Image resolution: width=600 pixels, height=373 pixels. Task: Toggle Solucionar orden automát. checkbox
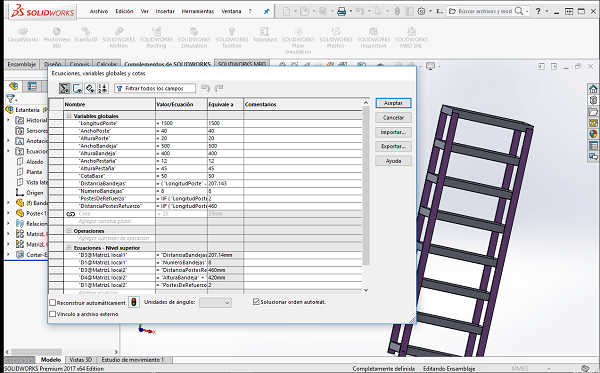coord(256,302)
